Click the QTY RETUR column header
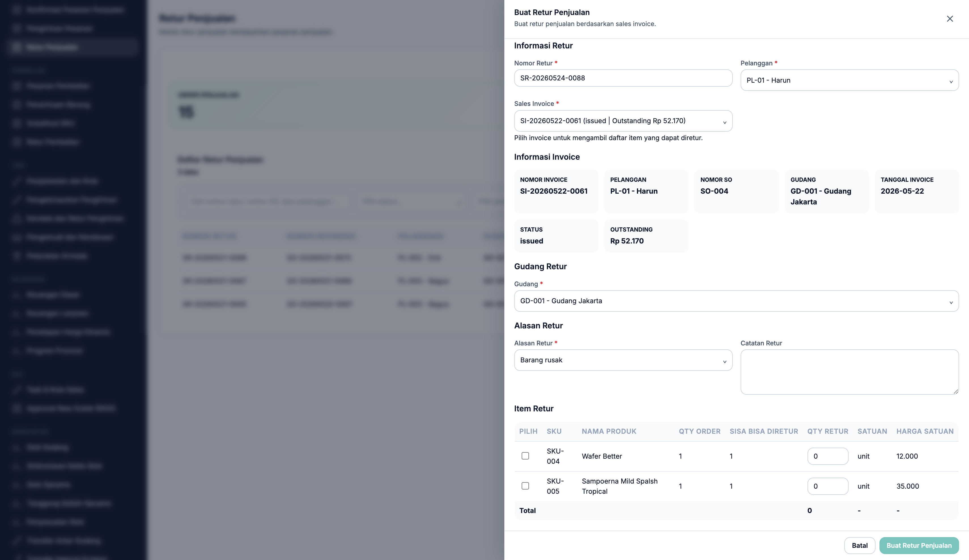This screenshot has height=560, width=969. (828, 431)
